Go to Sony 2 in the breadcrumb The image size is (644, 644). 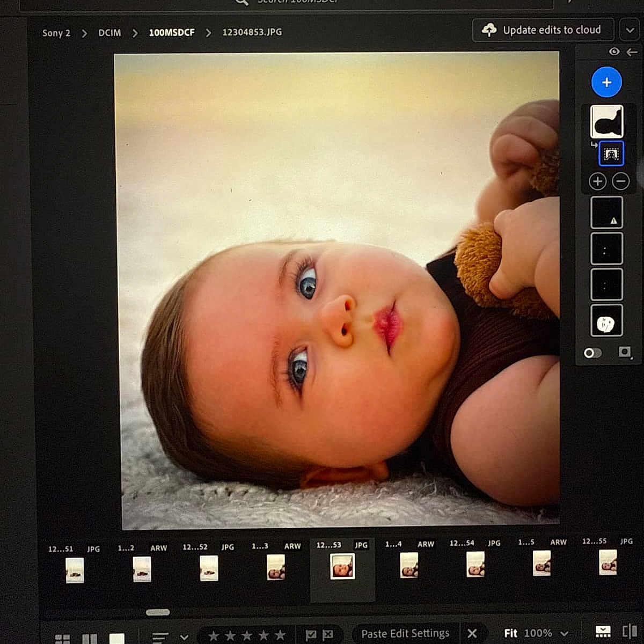click(x=56, y=33)
